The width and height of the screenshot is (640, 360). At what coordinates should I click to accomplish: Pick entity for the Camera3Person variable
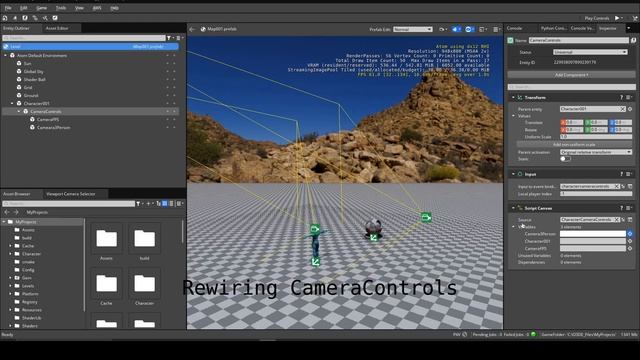coord(630,234)
